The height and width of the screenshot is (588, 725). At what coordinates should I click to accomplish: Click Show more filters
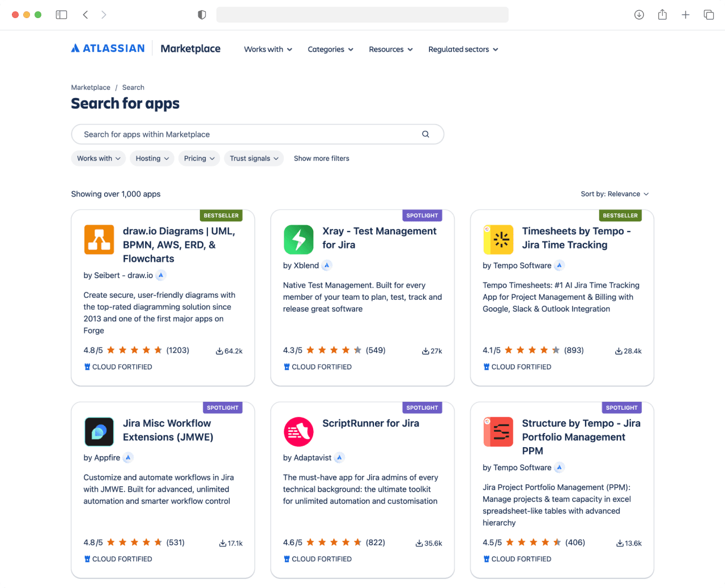pos(321,158)
